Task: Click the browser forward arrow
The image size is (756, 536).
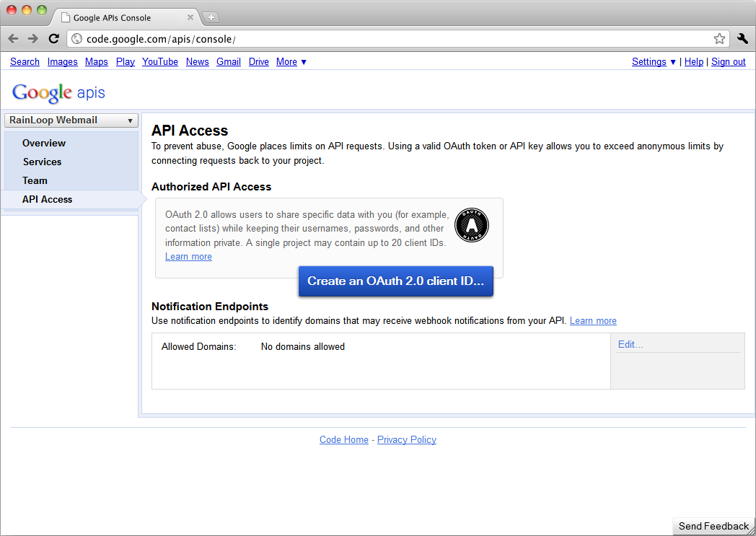Action: (33, 39)
